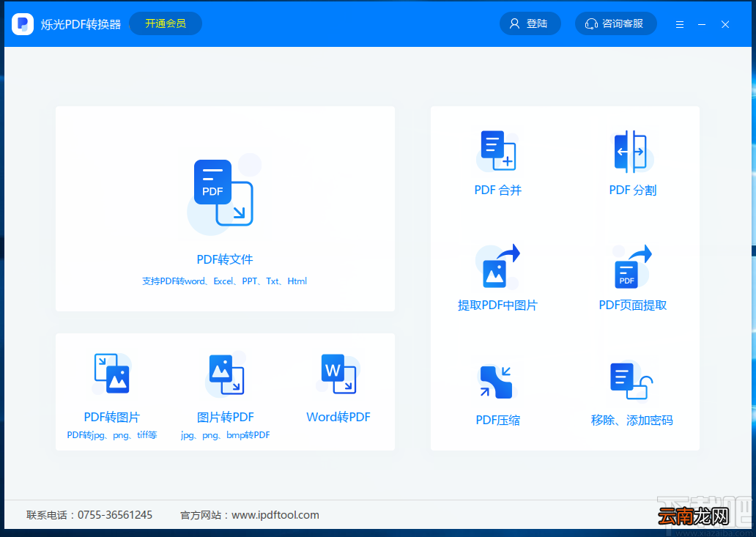Screen dimensions: 756x537
Task: Click text jpg、png、bmp转PDF
Action: [225, 435]
